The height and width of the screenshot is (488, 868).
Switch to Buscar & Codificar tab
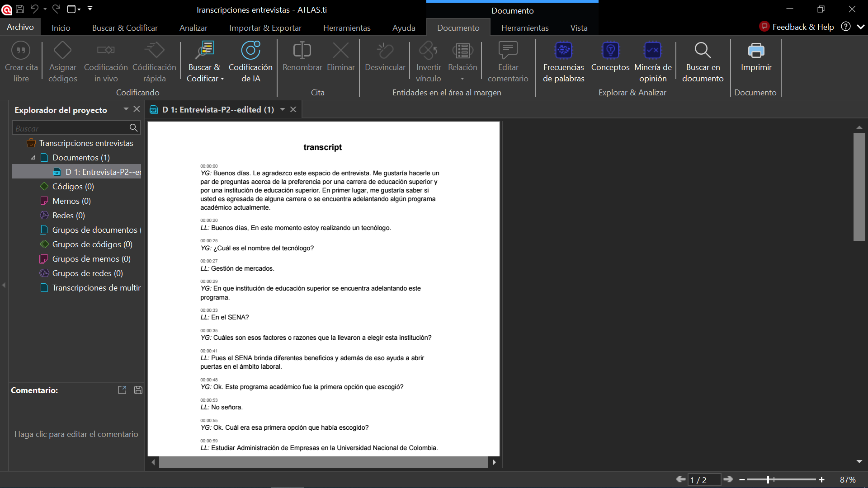pyautogui.click(x=125, y=28)
